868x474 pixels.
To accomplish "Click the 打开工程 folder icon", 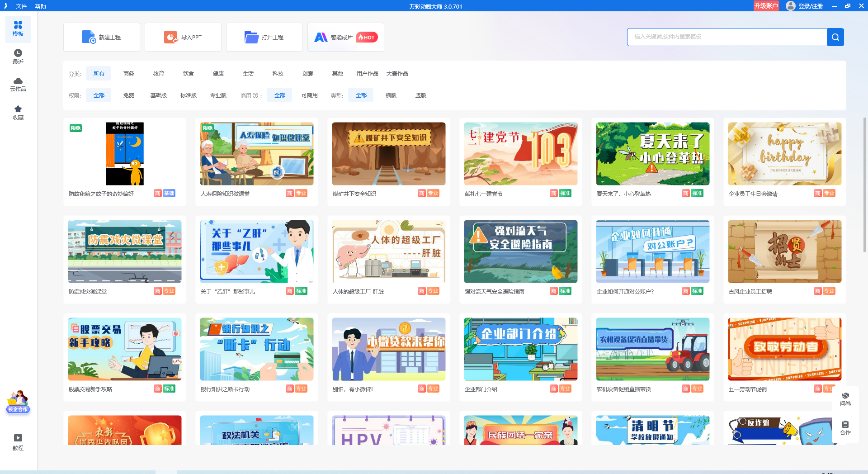I will tap(251, 37).
